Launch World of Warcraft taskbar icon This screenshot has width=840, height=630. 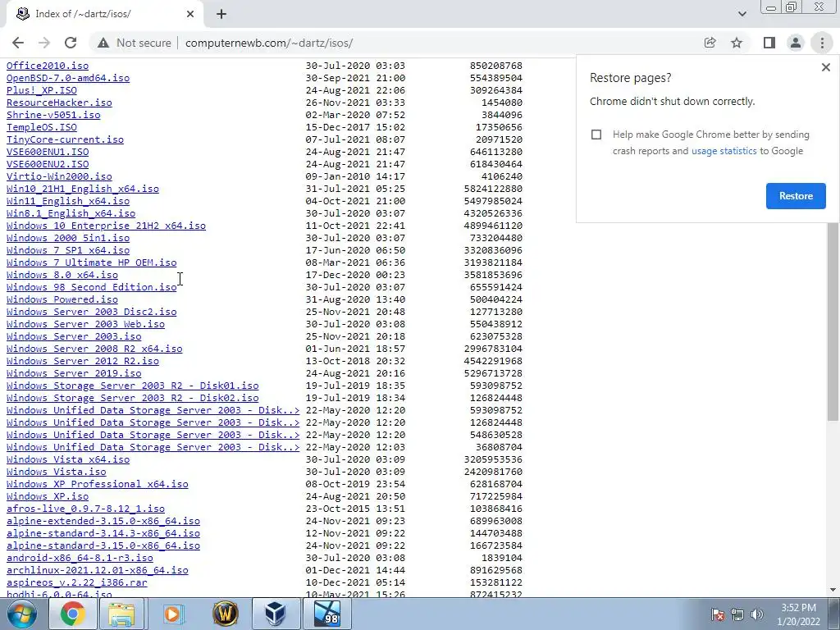coord(226,614)
